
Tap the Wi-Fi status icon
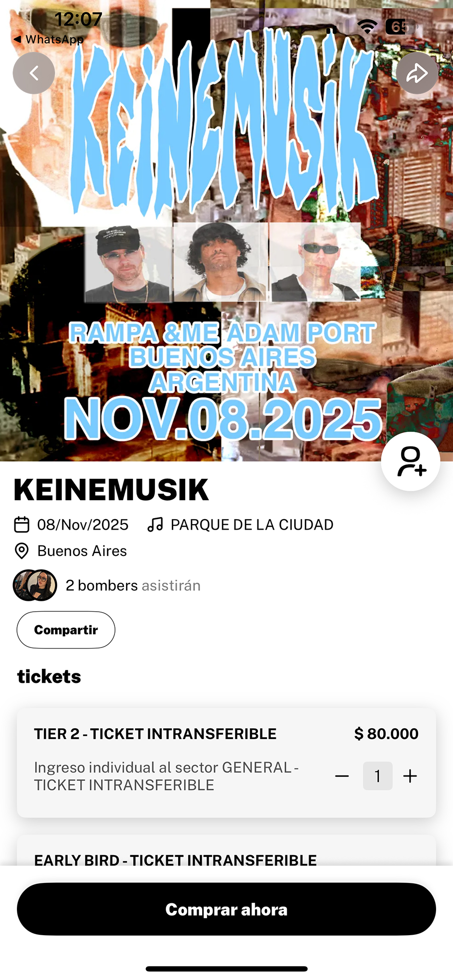pos(367,27)
